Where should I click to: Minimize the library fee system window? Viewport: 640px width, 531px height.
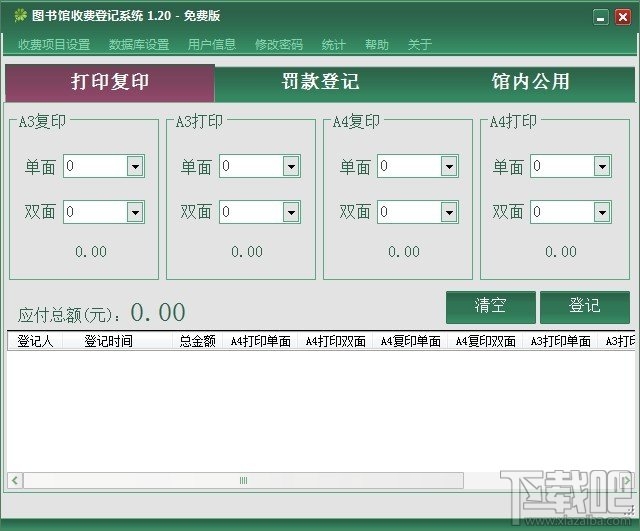(600, 17)
